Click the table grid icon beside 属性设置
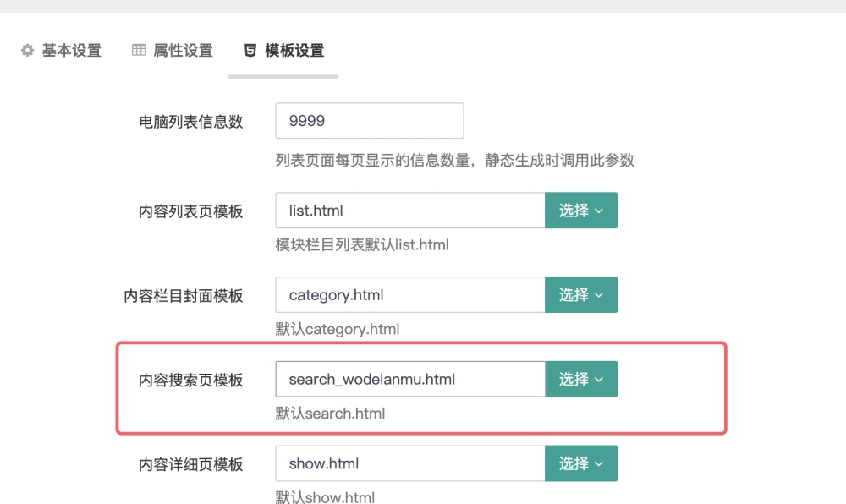This screenshot has width=846, height=504. tap(139, 50)
